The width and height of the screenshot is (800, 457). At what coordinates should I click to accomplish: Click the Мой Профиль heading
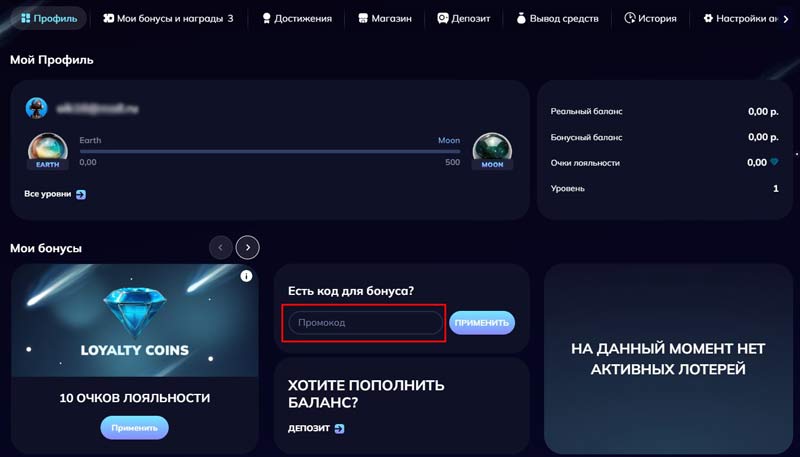click(x=52, y=60)
